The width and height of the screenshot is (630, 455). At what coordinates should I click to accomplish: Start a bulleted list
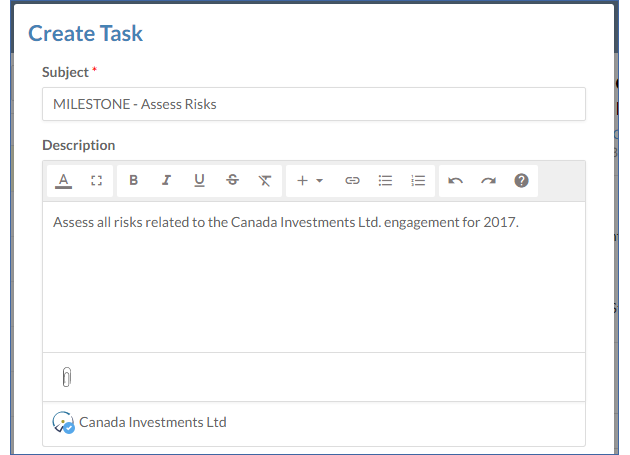(x=385, y=181)
